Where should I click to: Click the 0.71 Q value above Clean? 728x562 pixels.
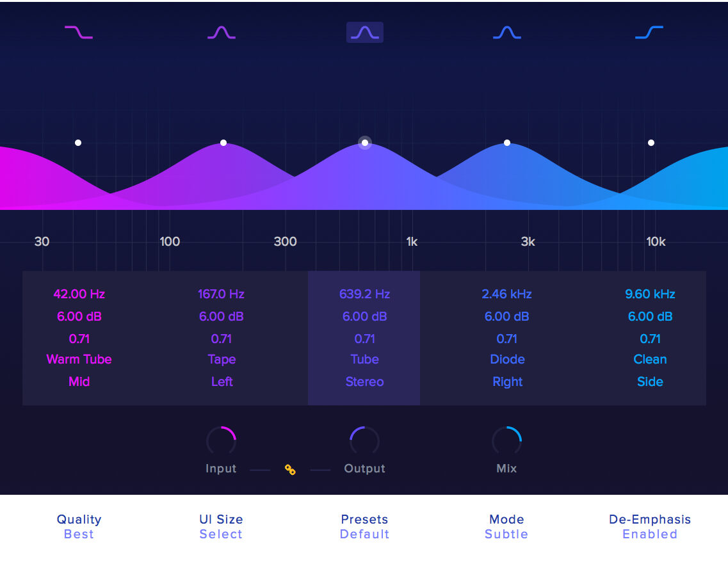[650, 339]
